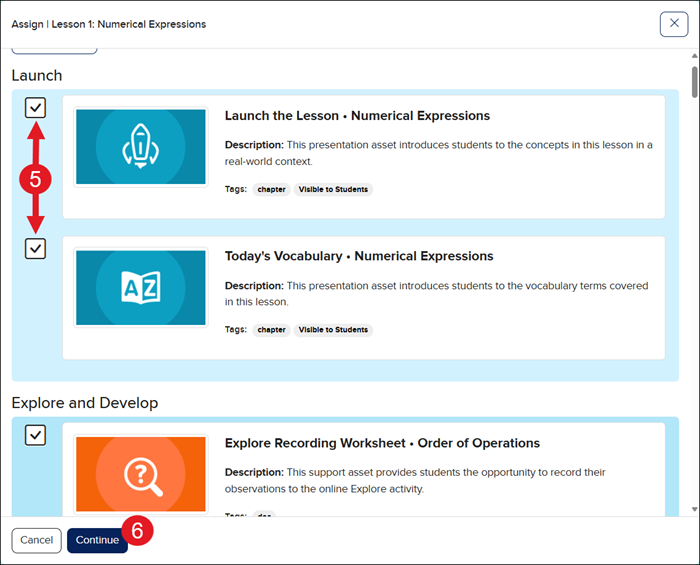This screenshot has height=565, width=700.
Task: Click Visible to Students tag under Today's Vocabulary
Action: 333,329
